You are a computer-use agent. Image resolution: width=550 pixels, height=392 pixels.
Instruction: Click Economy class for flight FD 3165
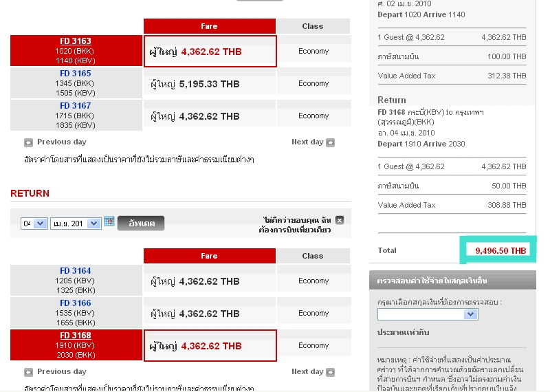(313, 83)
